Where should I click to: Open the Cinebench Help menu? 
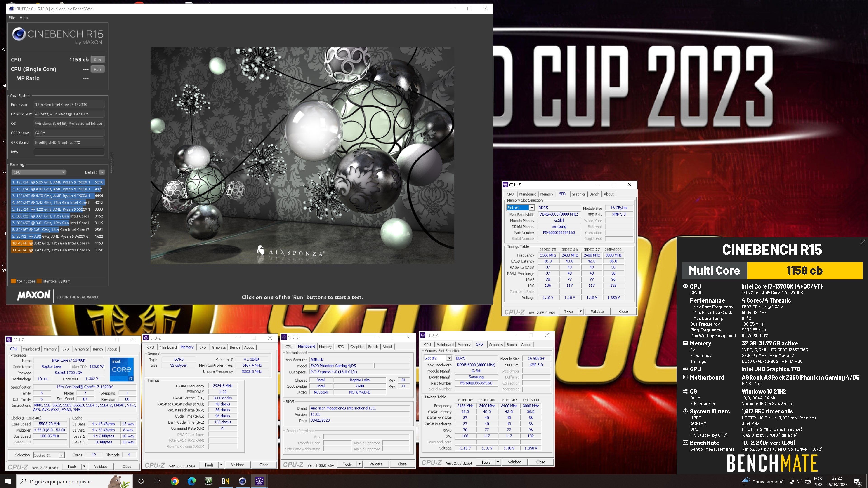(x=24, y=18)
